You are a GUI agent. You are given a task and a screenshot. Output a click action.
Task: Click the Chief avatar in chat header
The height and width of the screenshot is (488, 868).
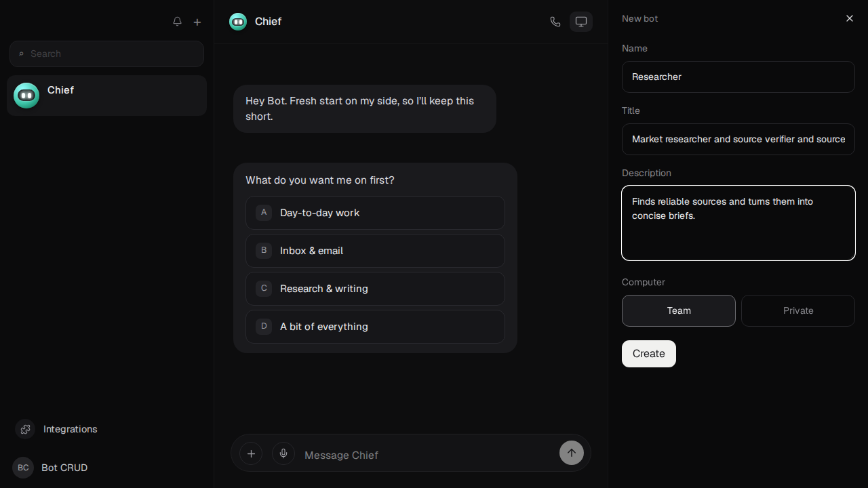(238, 22)
